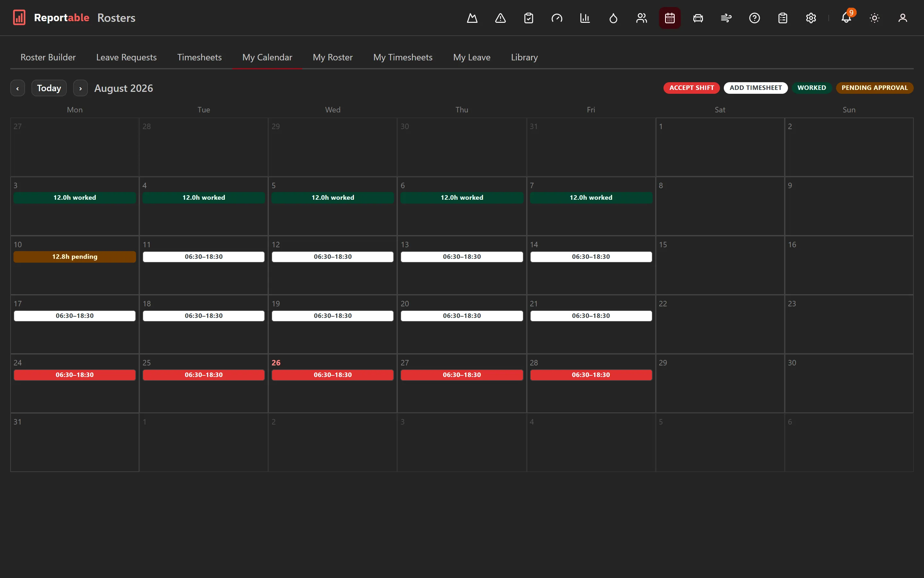The image size is (924, 578).
Task: Go to next month with right chevron
Action: point(80,88)
